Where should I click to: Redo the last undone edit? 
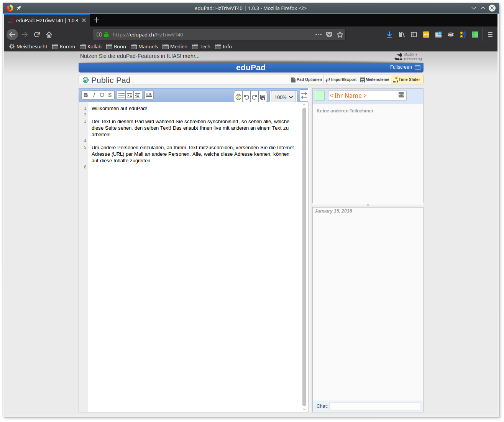point(254,97)
